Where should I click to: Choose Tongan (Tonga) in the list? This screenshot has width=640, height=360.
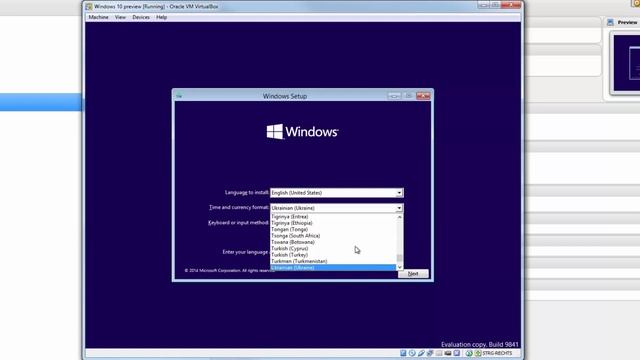tap(333, 229)
